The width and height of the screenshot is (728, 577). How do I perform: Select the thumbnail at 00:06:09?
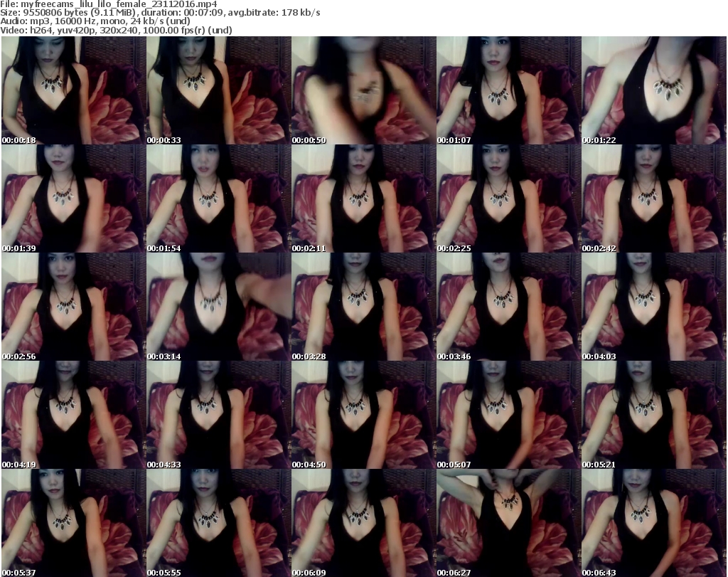pos(363,523)
